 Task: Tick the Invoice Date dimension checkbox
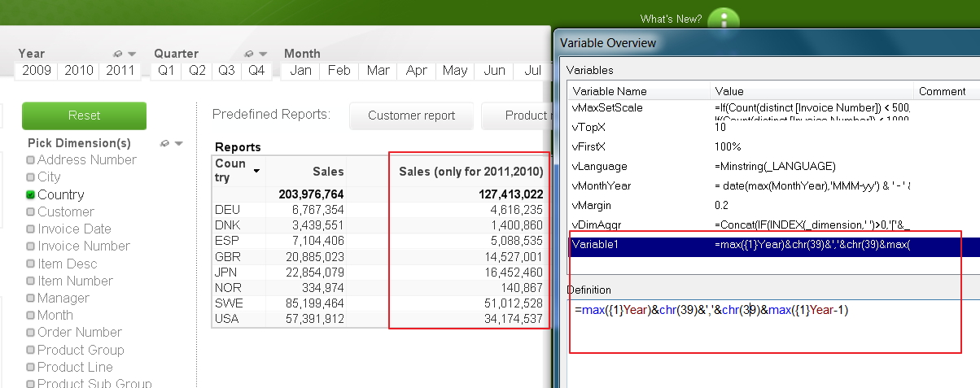tap(31, 229)
